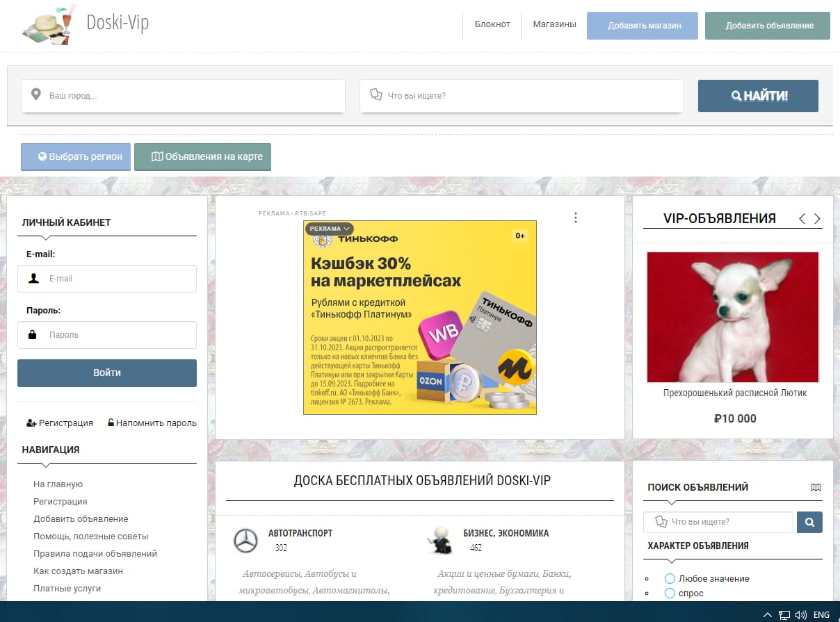This screenshot has height=622, width=840.
Task: Click the map icon beside Поиск объявлений
Action: coord(816,487)
